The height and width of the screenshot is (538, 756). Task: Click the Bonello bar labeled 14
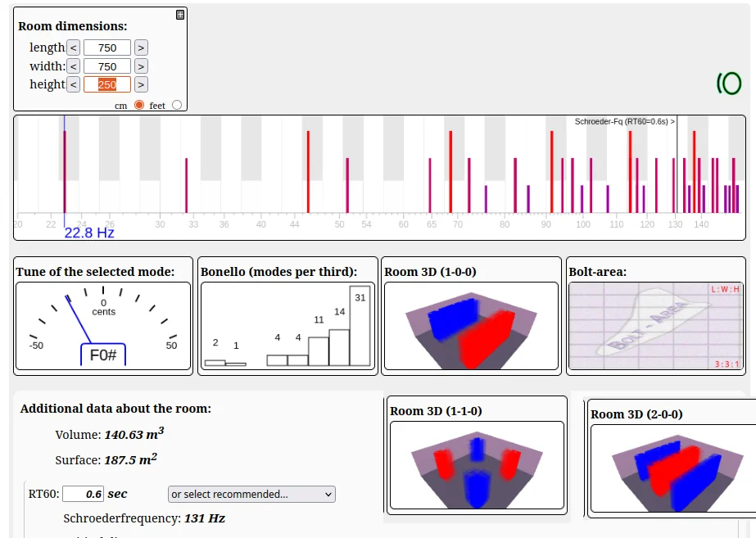point(339,347)
